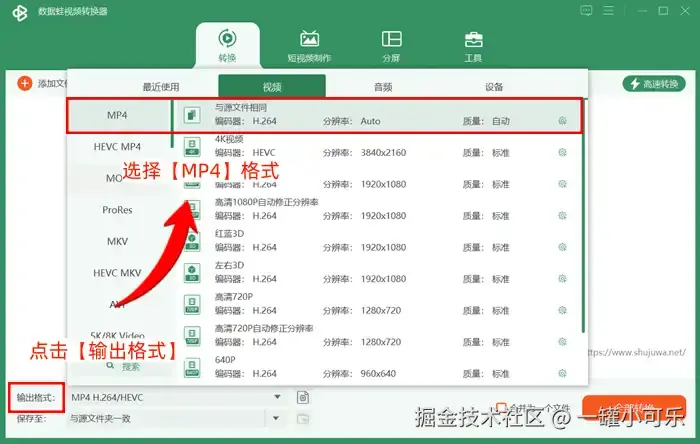Click the feedback message icon in title bar
Viewport: 700px width, 444px height.
click(586, 10)
